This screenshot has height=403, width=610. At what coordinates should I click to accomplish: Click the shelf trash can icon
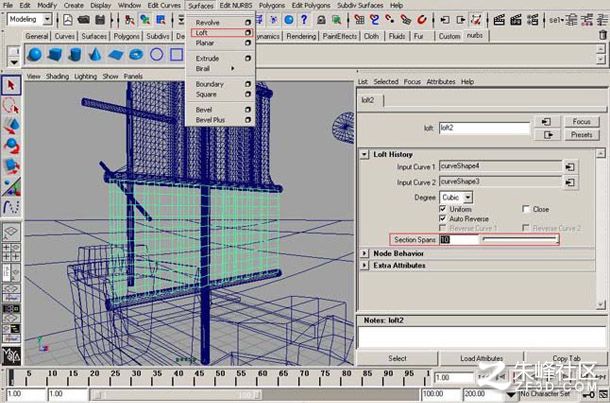[603, 35]
